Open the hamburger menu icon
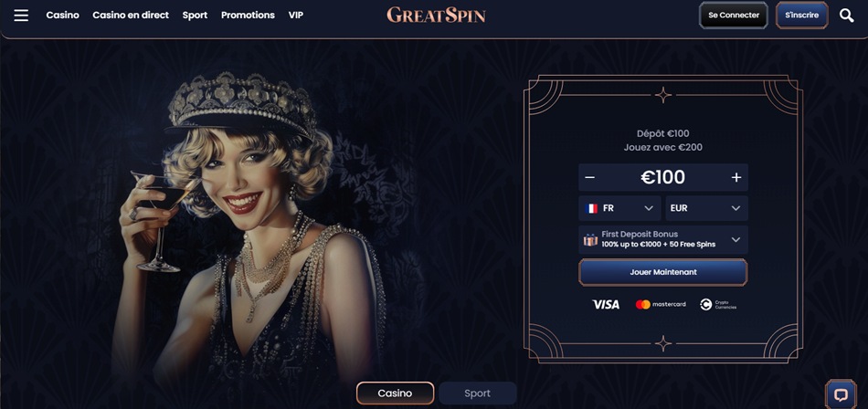 21,15
